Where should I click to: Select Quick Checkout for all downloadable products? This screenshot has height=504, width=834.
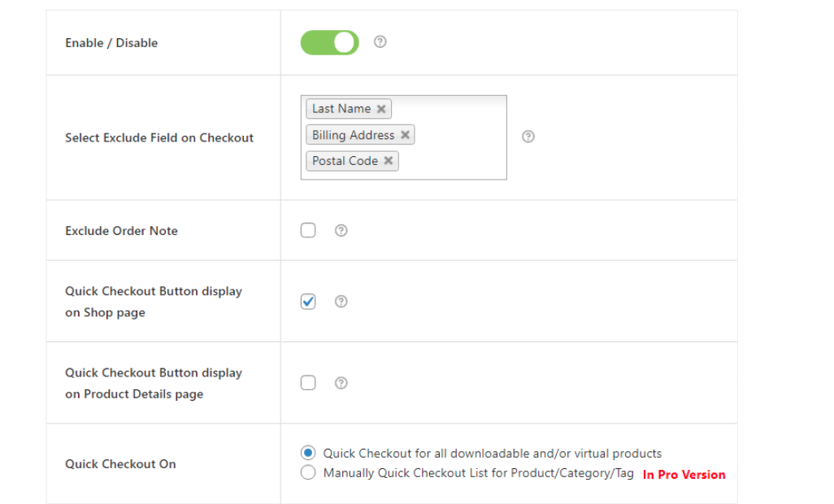[x=308, y=453]
